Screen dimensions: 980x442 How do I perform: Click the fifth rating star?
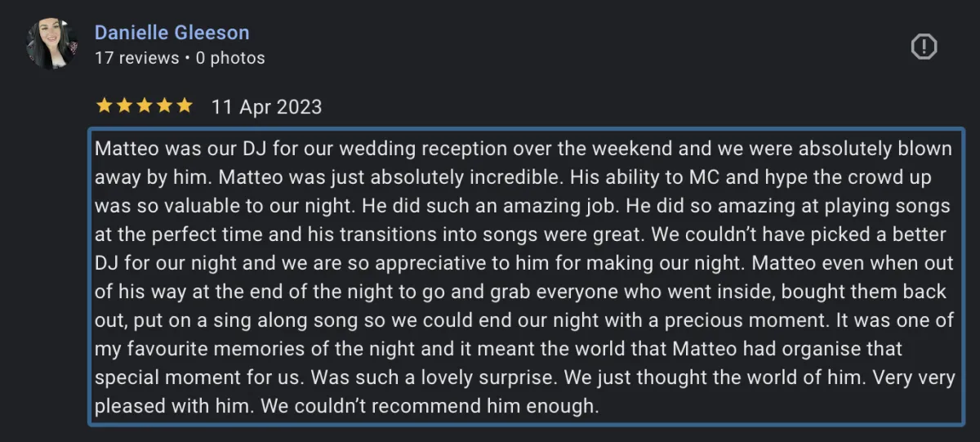(x=185, y=105)
